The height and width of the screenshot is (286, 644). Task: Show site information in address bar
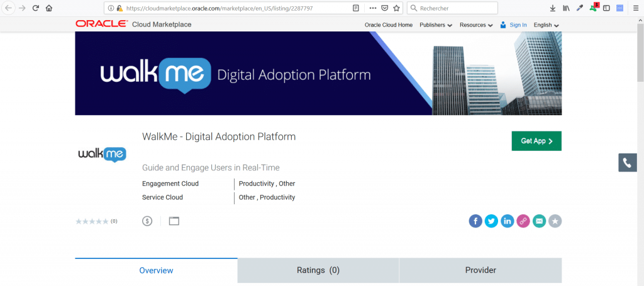[x=111, y=8]
